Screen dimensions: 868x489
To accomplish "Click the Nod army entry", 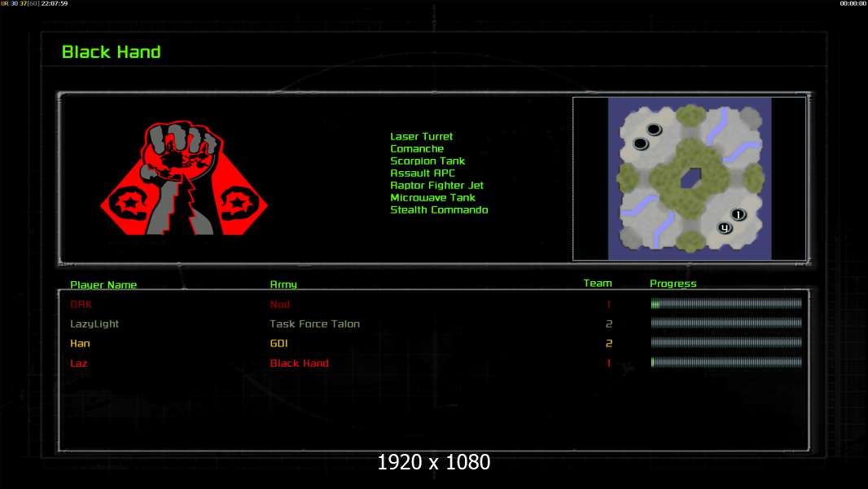I will [x=279, y=304].
